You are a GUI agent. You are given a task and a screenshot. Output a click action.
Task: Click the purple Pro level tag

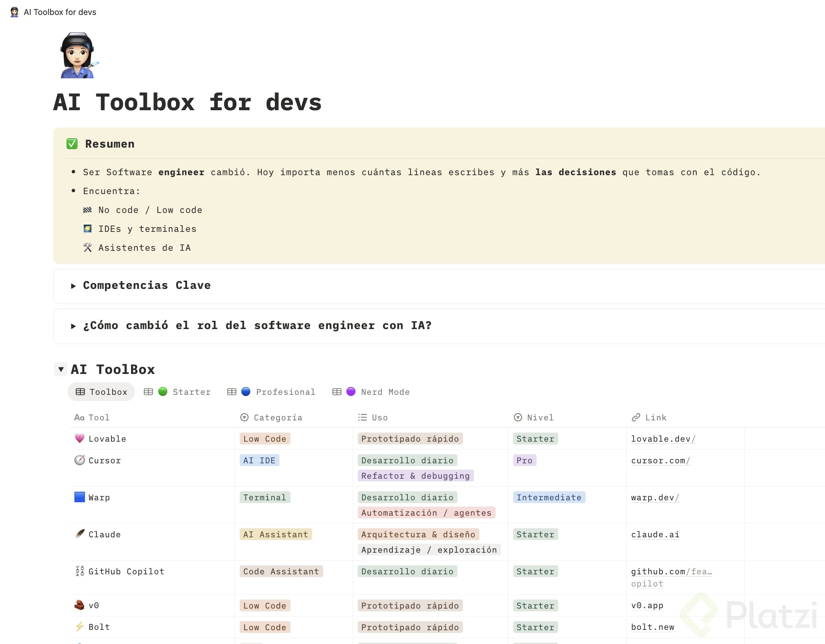pyautogui.click(x=524, y=460)
